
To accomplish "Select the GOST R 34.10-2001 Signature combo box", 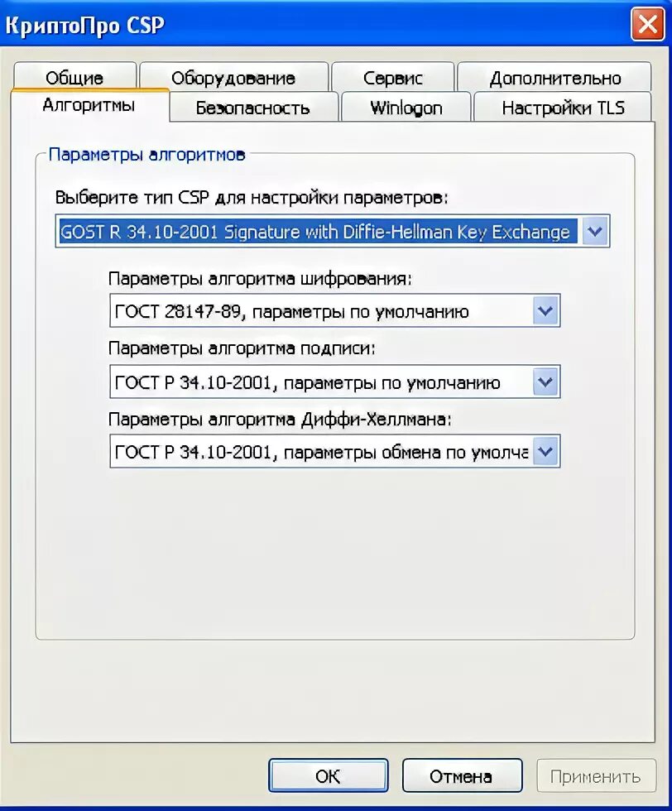I will coord(333,231).
